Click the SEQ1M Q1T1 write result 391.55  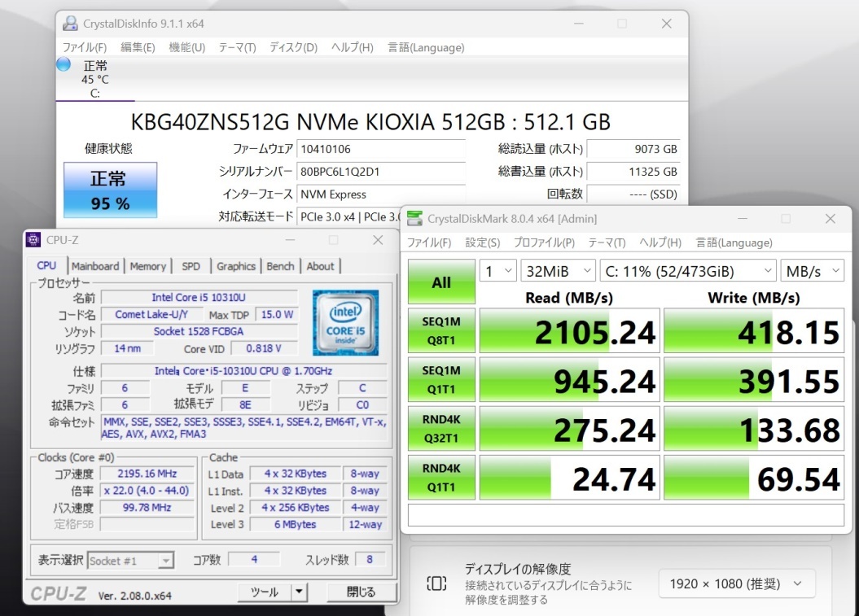pos(754,379)
